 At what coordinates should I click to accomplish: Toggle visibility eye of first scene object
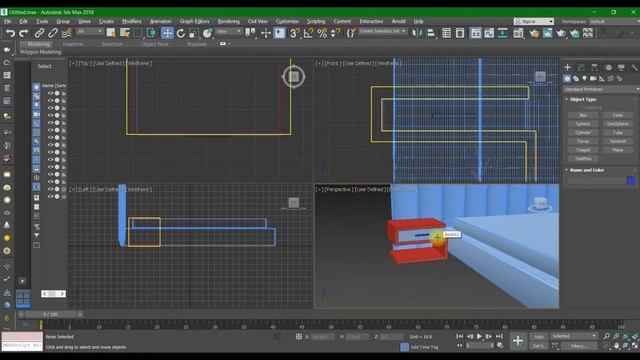[x=51, y=93]
